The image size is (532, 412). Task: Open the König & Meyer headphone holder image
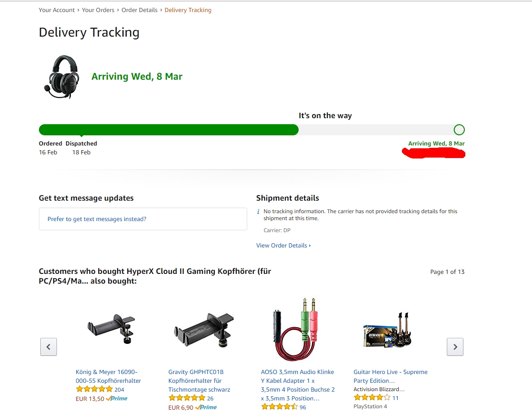pyautogui.click(x=111, y=329)
